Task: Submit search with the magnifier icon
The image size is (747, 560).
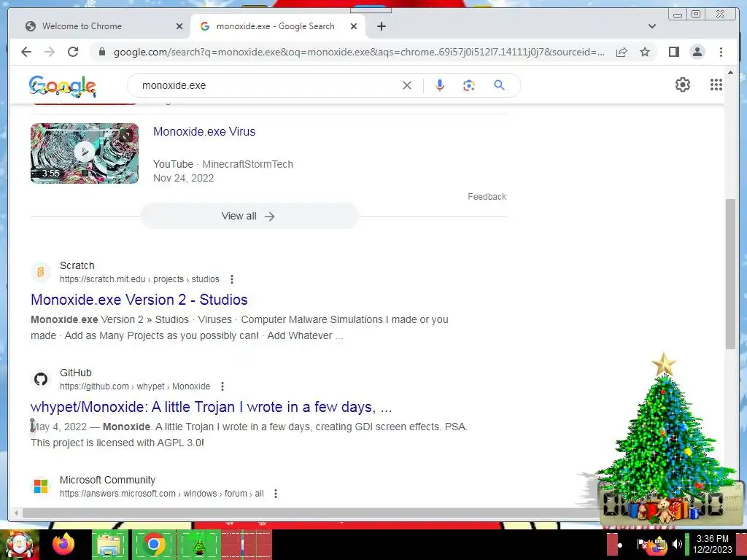Action: pyautogui.click(x=499, y=85)
